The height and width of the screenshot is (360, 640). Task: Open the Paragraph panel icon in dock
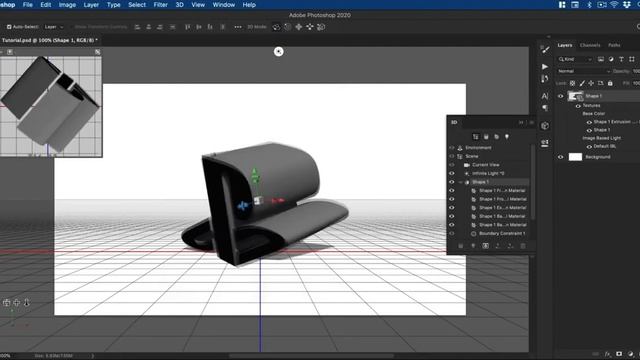pos(545,108)
